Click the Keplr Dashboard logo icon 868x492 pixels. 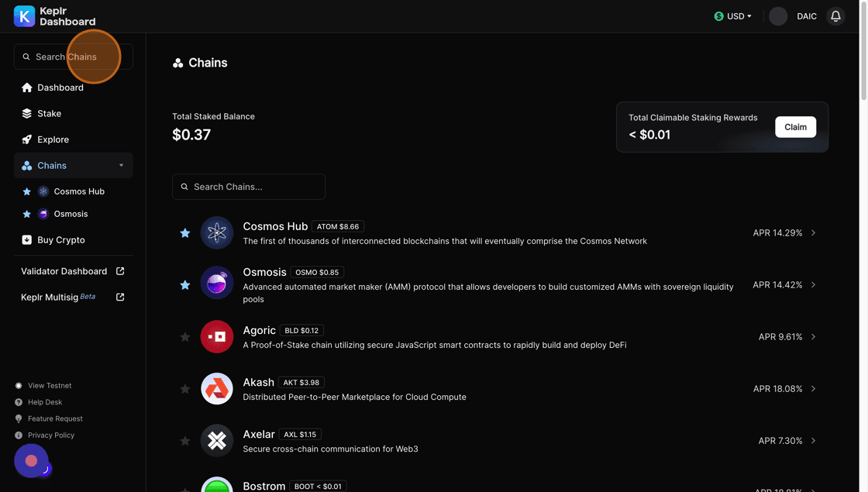point(24,16)
